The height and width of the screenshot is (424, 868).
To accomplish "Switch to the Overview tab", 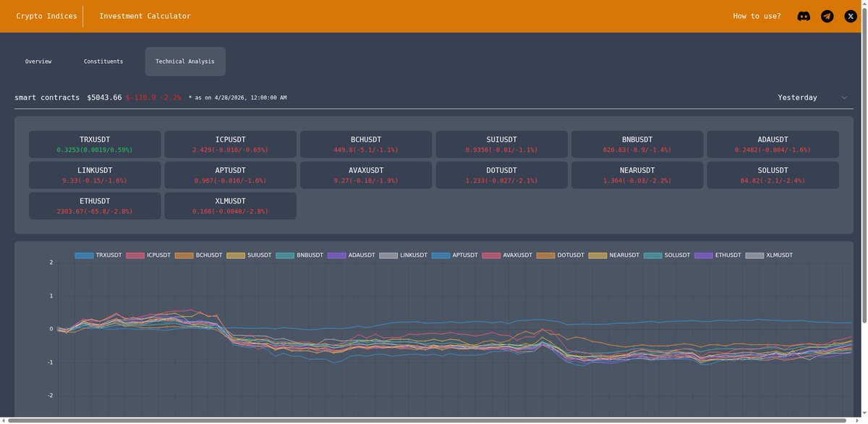I will click(x=38, y=61).
